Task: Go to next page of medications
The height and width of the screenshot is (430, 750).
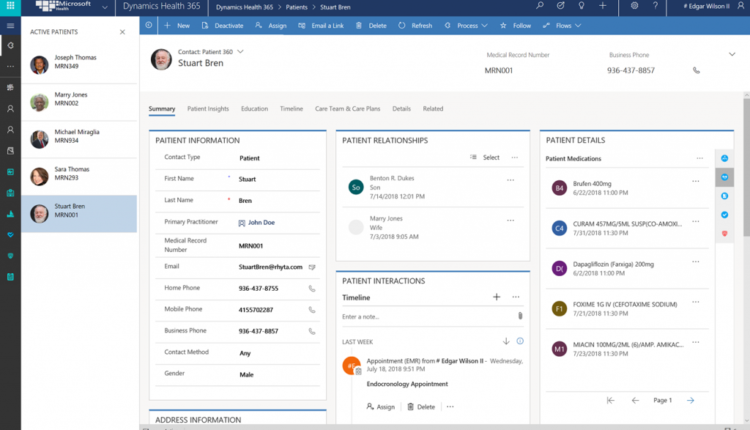Action: coord(690,400)
